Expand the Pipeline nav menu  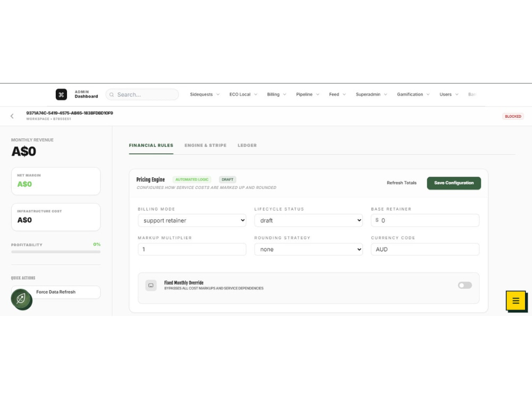307,94
